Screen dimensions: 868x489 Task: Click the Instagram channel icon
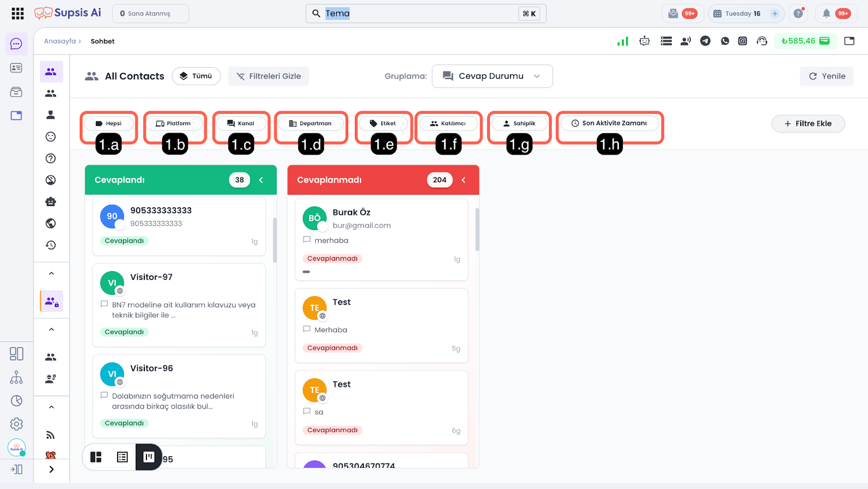click(x=743, y=41)
